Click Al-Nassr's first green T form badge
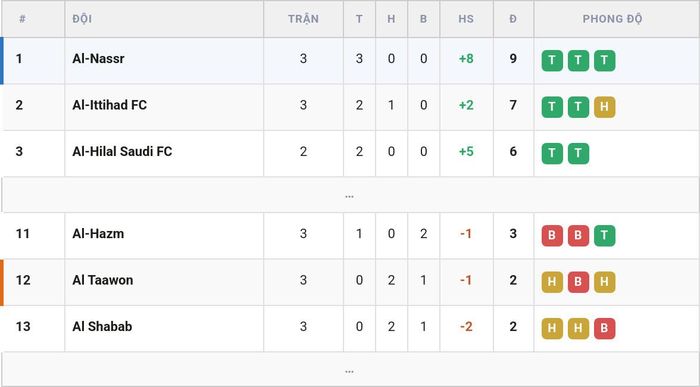Viewport: 700px width, 387px height. tap(552, 61)
